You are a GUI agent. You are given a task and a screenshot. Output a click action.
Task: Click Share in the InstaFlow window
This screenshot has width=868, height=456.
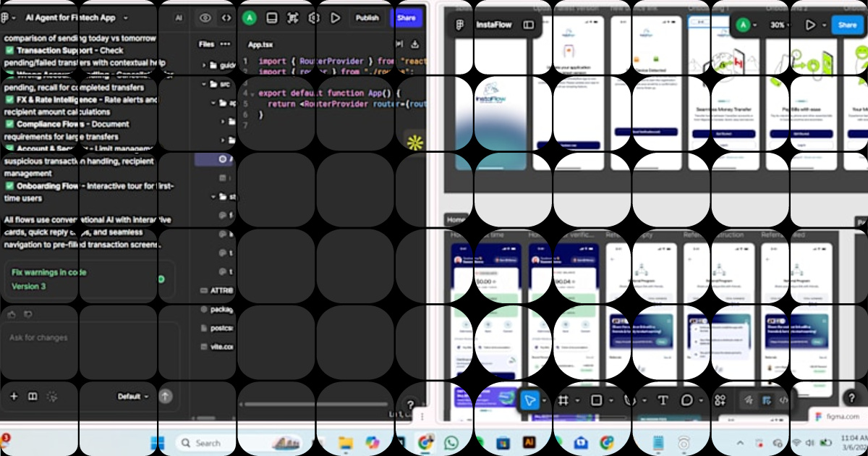[x=848, y=25]
